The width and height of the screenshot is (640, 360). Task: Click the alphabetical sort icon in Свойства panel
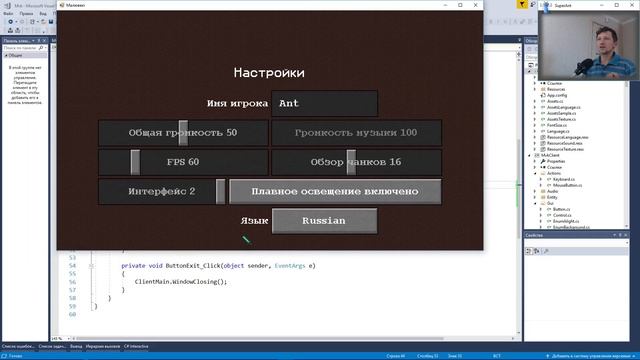click(x=537, y=251)
